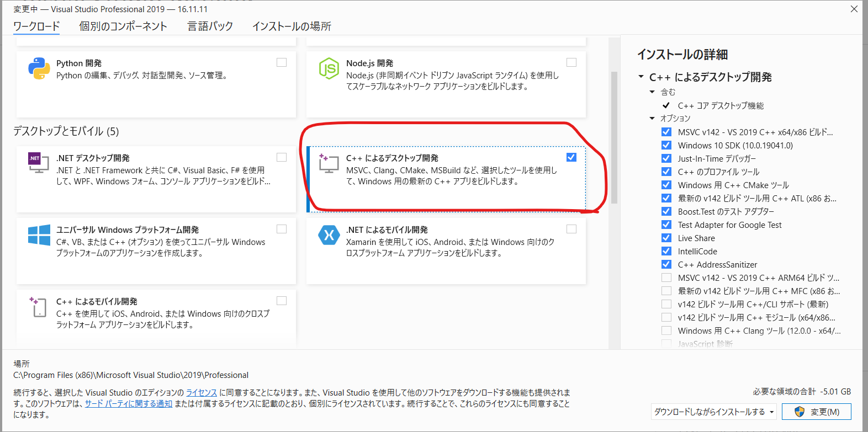Click the Xamarin .NET によるモバイル開発 icon
868x432 pixels.
pos(329,235)
